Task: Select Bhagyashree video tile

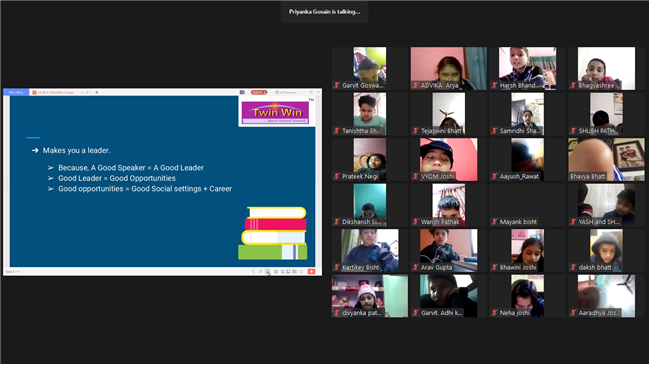Action: pyautogui.click(x=606, y=68)
